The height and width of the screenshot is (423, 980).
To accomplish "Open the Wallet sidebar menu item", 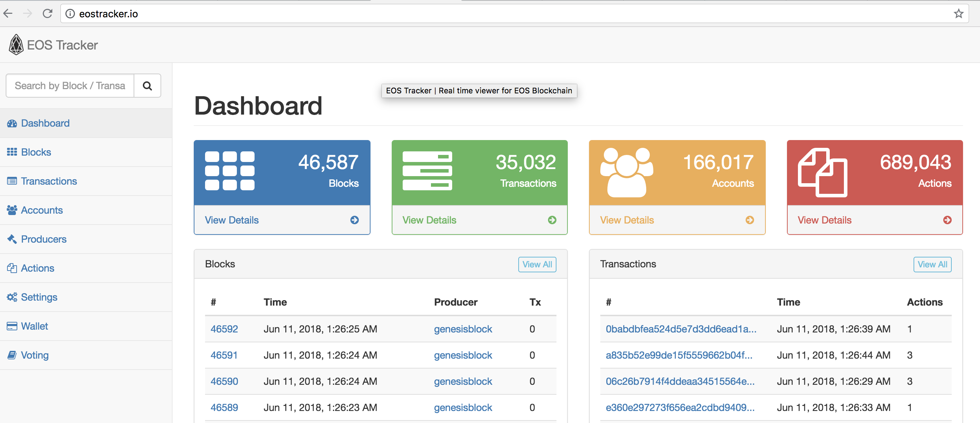I will point(34,326).
